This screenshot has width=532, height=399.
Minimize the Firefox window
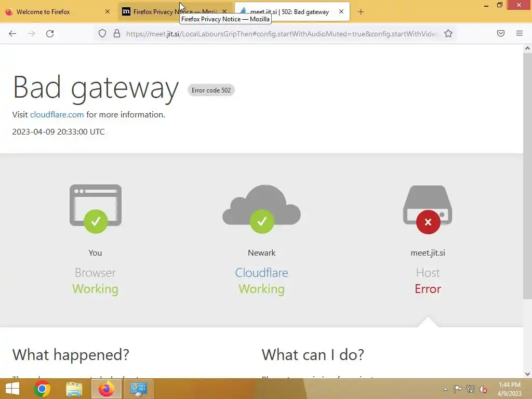pos(486,5)
